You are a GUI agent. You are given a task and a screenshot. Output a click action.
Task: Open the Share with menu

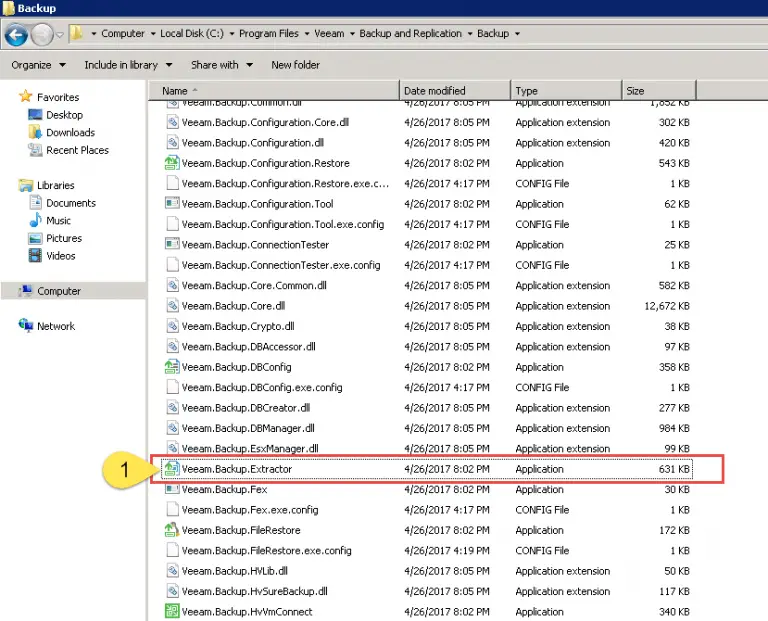point(222,65)
